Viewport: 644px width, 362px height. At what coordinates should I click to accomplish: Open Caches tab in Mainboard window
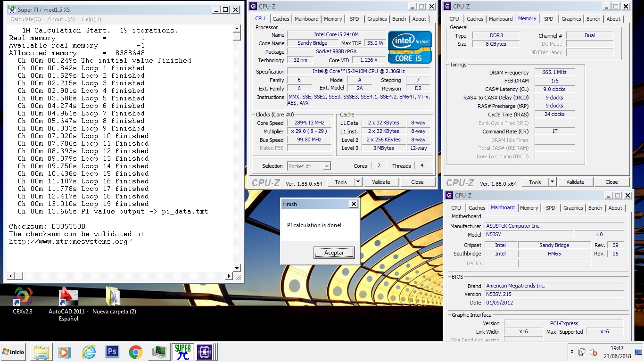[x=477, y=208]
